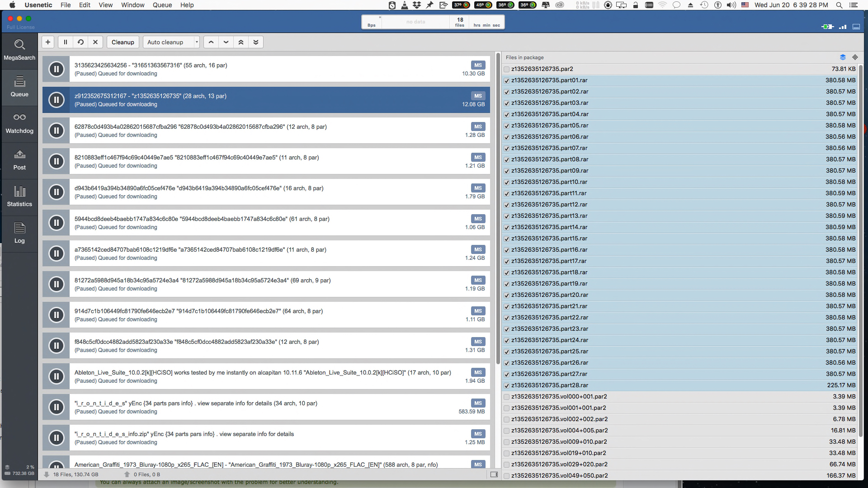Screen dimensions: 868x488
Task: Click the Usenetic app menu
Action: tap(38, 5)
